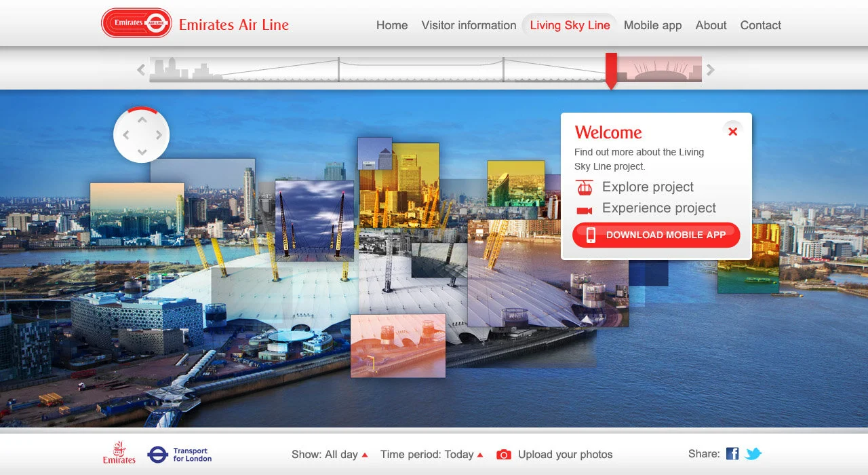Open the dark purple sky masts photo
The width and height of the screenshot is (868, 475).
[314, 220]
